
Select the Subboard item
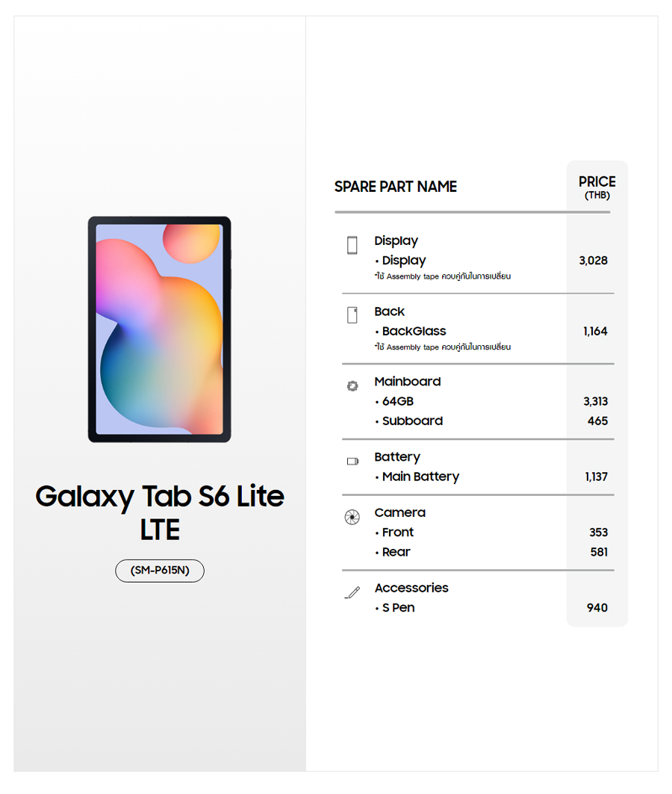[x=412, y=421]
